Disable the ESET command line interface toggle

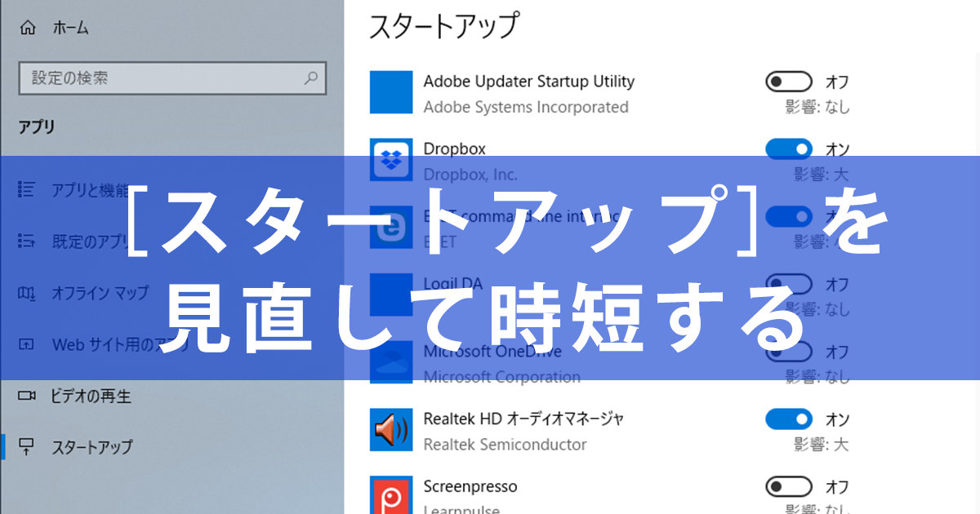789,216
